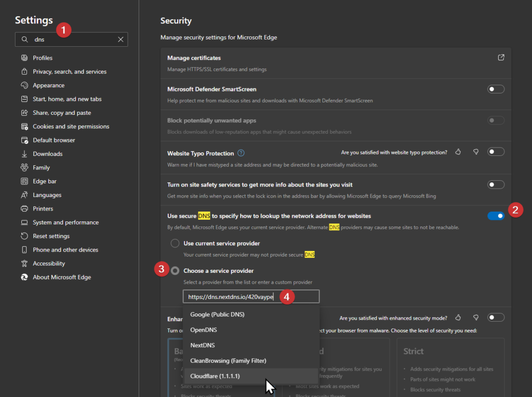The height and width of the screenshot is (397, 532).
Task: Click the Start, home, and new tabs icon
Action: pos(24,99)
